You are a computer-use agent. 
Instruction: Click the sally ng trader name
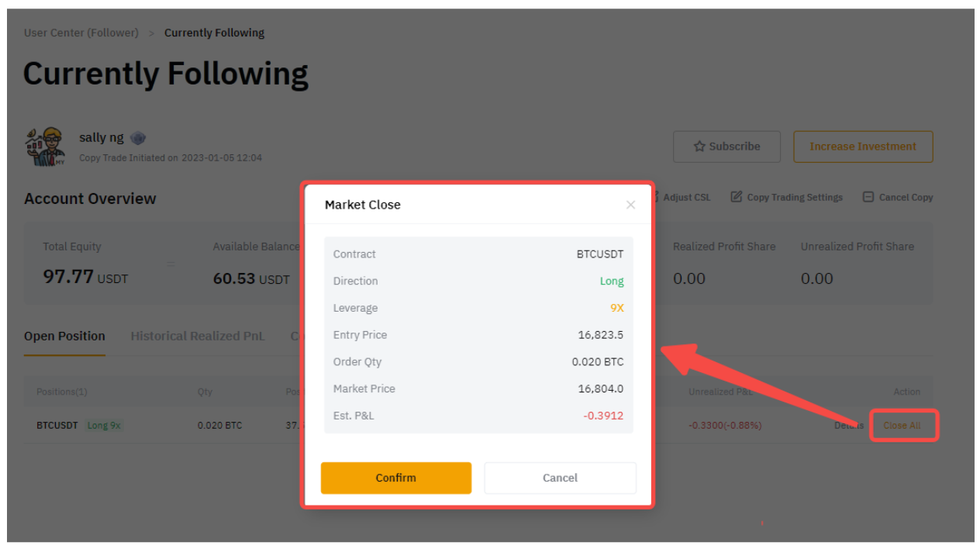pos(101,137)
